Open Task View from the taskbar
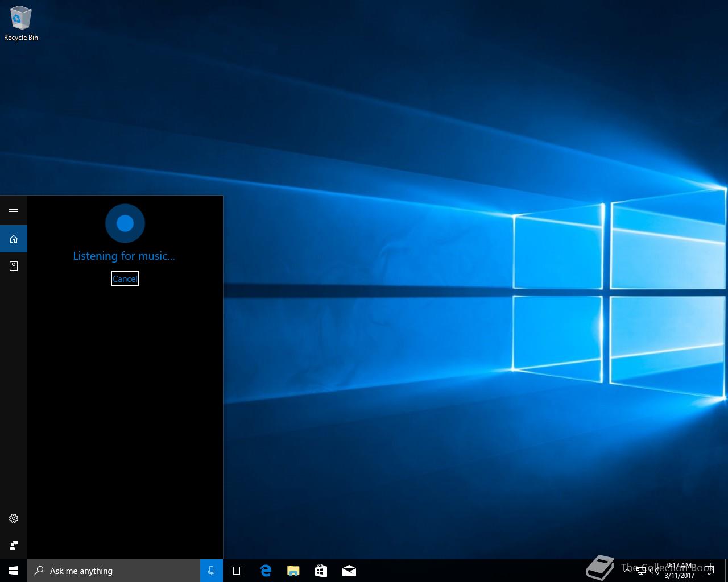Screen dimensions: 728x582 pos(237,571)
